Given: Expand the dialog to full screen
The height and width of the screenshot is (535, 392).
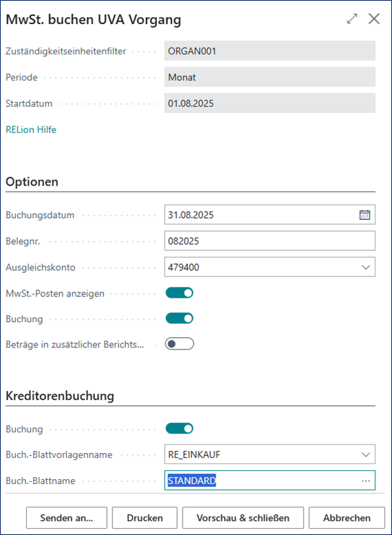Looking at the screenshot, I should pos(352,19).
